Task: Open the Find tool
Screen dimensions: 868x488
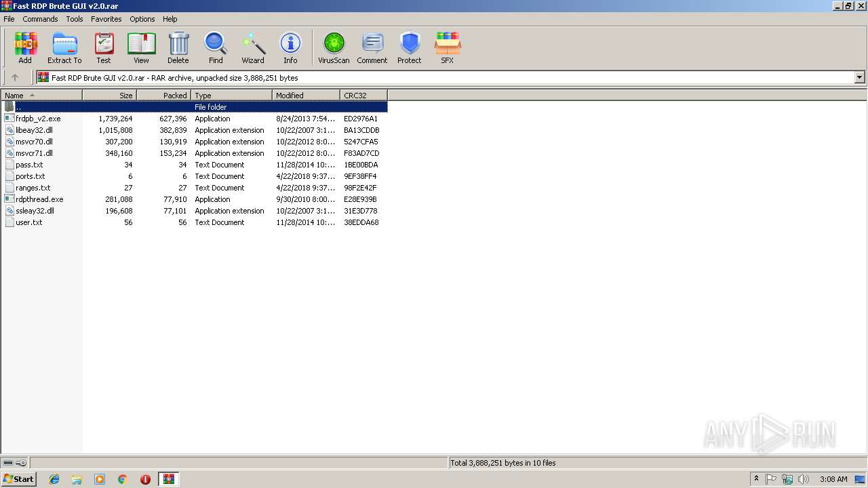Action: coord(216,47)
